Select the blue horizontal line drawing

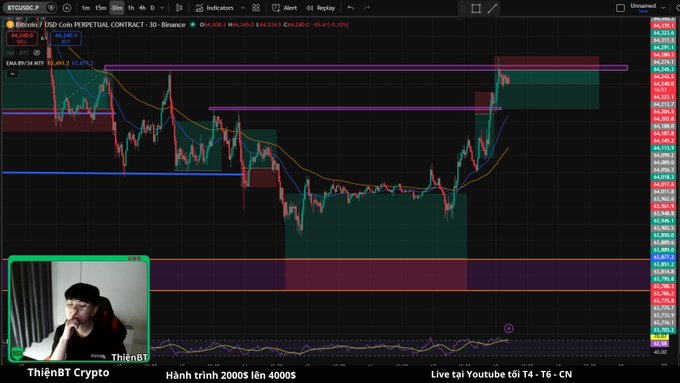tap(122, 173)
